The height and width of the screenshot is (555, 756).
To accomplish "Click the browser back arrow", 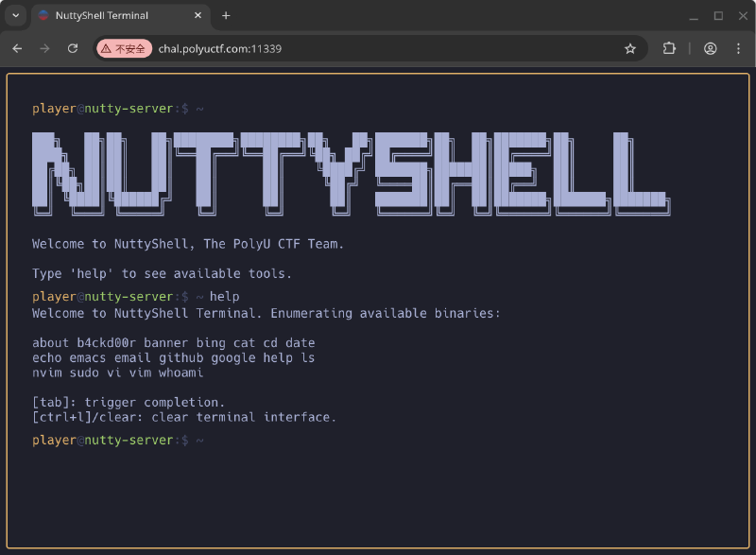I will click(19, 48).
